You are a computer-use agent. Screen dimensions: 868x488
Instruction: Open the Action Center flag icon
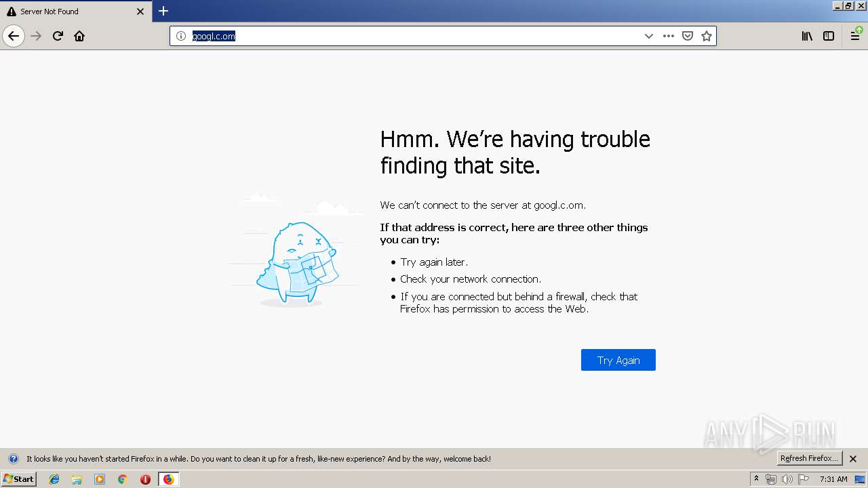(x=804, y=479)
